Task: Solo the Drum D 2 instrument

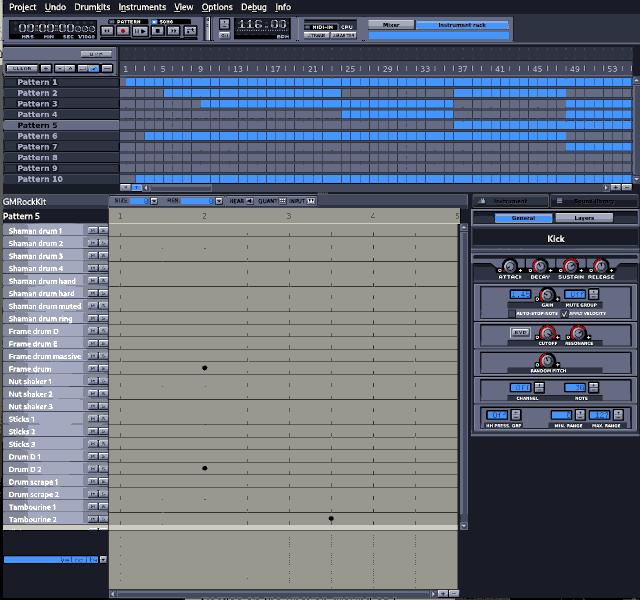Action: pos(103,469)
